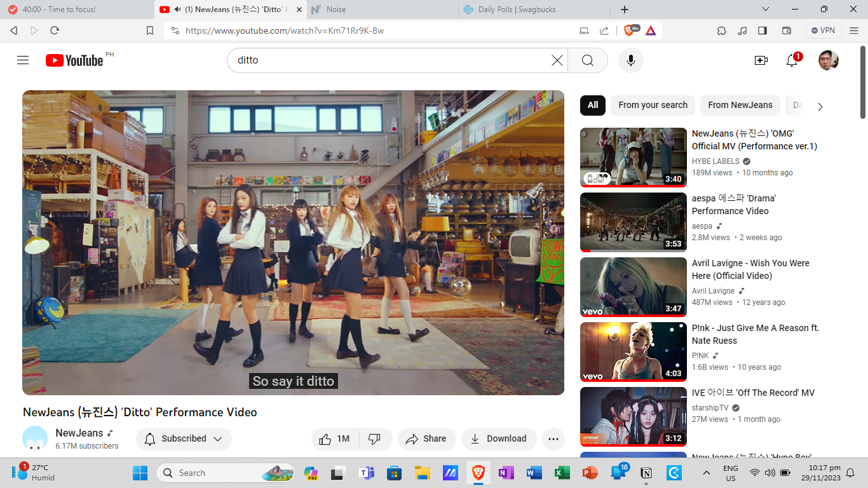868x488 pixels.
Task: Open the NewJeans channel name link
Action: click(x=79, y=433)
